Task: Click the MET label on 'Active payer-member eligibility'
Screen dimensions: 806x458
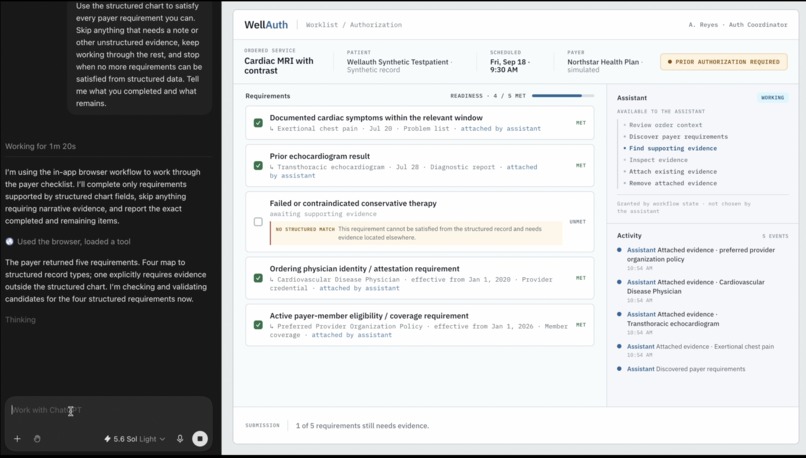Action: 581,325
